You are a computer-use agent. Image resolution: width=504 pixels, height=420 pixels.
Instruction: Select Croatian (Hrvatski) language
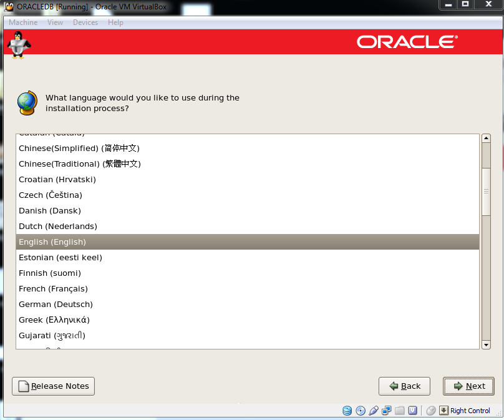pos(248,180)
